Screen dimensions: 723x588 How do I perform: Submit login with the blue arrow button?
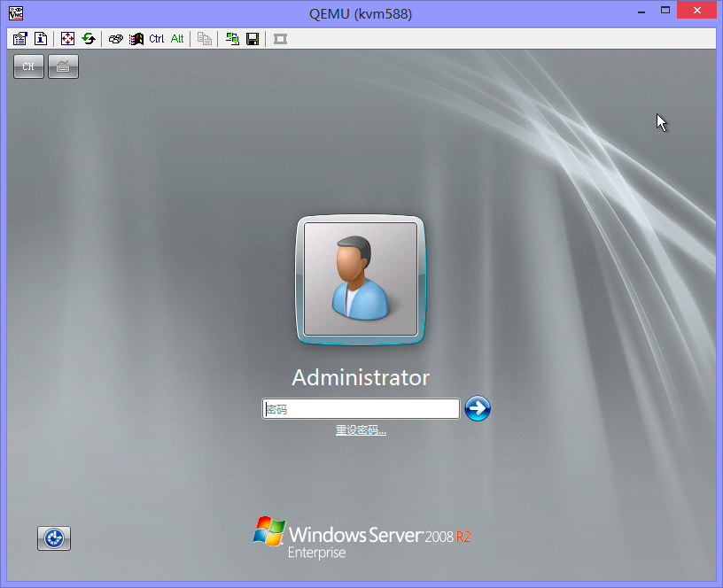point(478,408)
